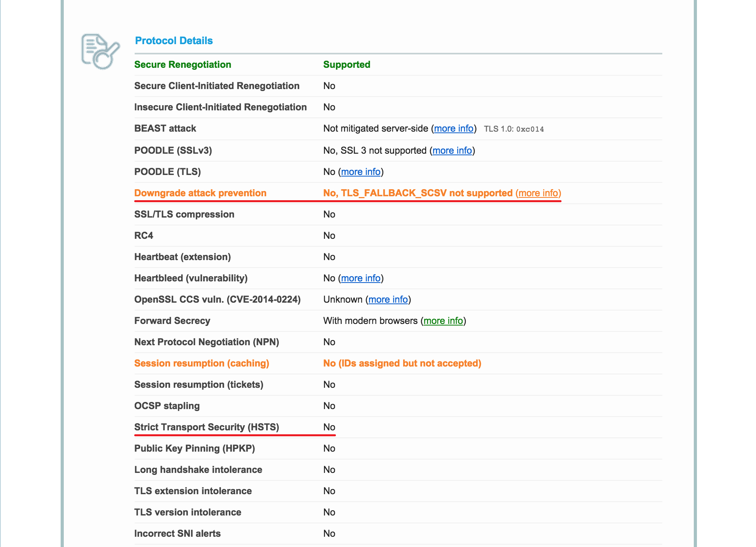Open Forward Secrecy more info link
The width and height of the screenshot is (756, 547).
[443, 321]
